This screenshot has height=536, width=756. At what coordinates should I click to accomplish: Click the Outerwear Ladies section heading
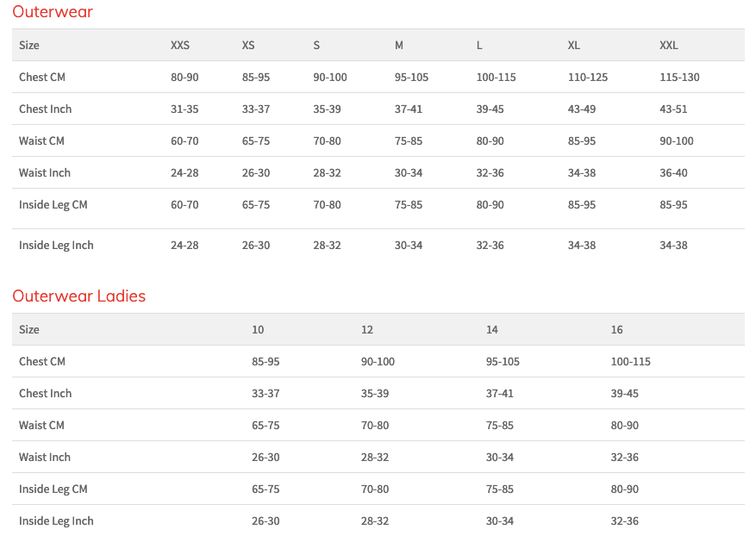[79, 296]
